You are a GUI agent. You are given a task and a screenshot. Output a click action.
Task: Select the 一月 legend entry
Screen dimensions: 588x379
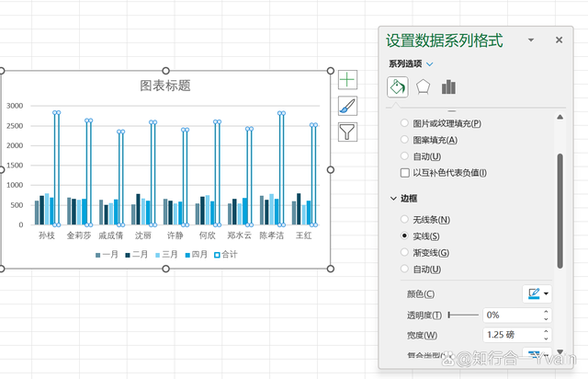click(107, 255)
